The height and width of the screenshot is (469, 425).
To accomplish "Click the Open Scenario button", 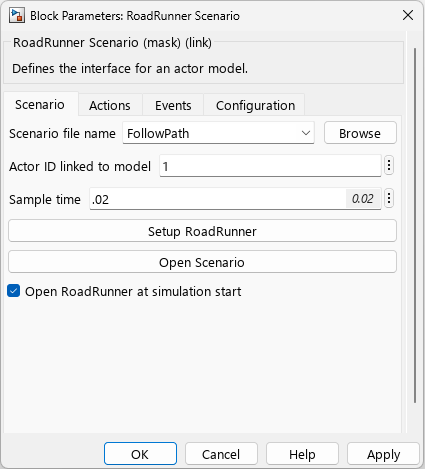I will 202,262.
